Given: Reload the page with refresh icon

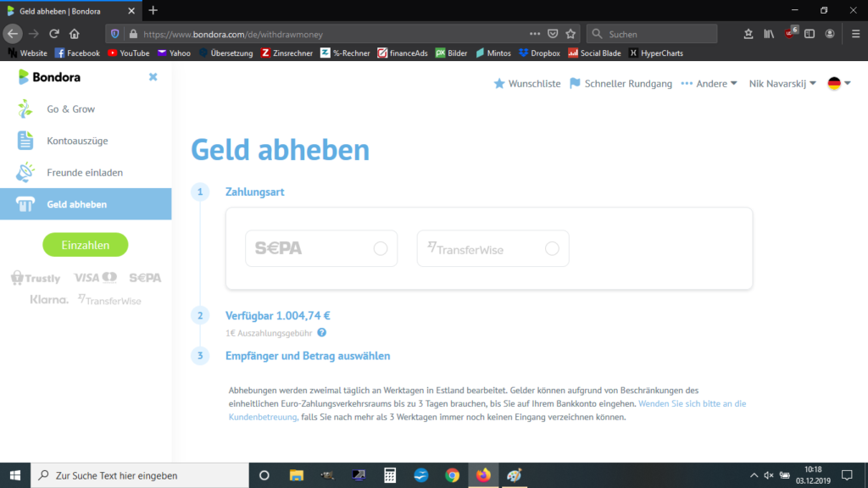Looking at the screenshot, I should [53, 34].
